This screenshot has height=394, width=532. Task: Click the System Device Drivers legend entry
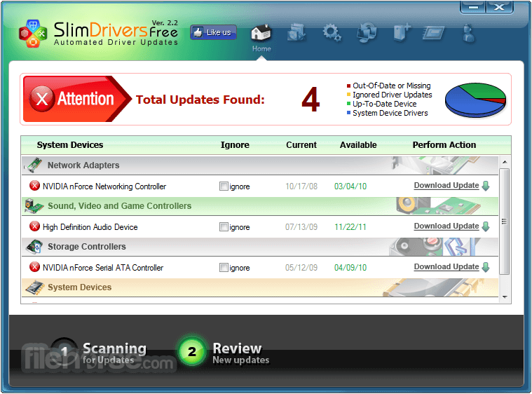pos(388,113)
